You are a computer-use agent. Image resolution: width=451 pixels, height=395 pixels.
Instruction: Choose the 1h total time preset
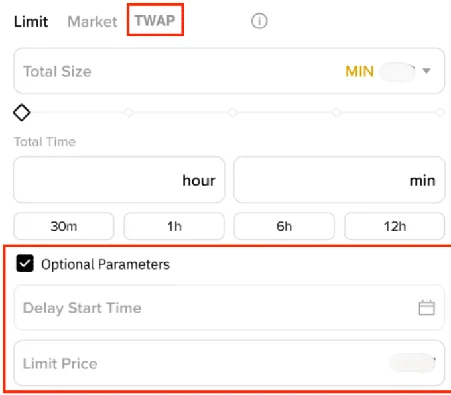pos(174,226)
